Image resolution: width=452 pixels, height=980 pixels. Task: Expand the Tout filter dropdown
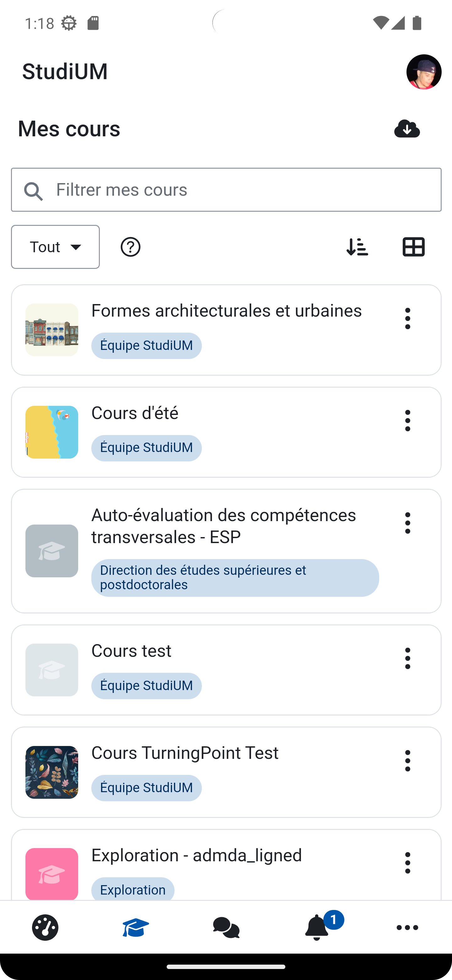(x=56, y=247)
